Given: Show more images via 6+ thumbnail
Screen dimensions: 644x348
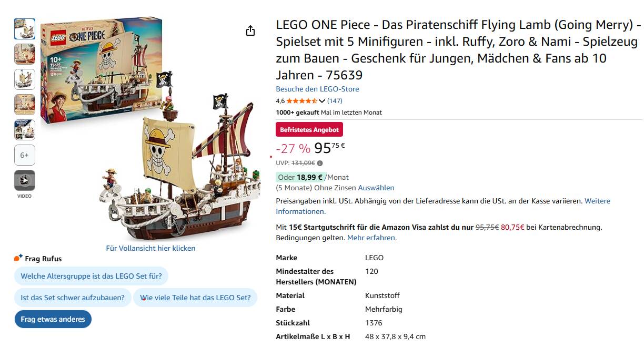Looking at the screenshot, I should pyautogui.click(x=25, y=155).
